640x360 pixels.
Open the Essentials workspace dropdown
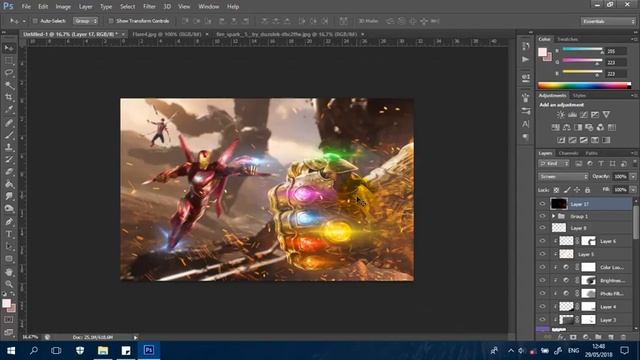[608, 21]
